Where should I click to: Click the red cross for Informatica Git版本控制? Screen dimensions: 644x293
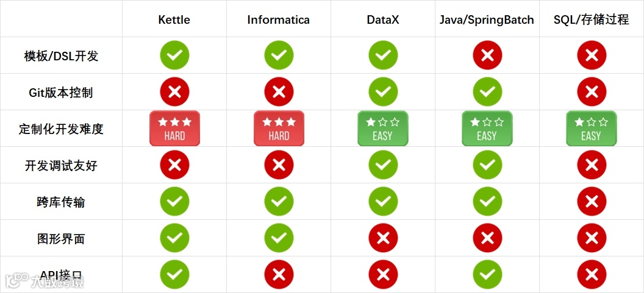pos(279,92)
